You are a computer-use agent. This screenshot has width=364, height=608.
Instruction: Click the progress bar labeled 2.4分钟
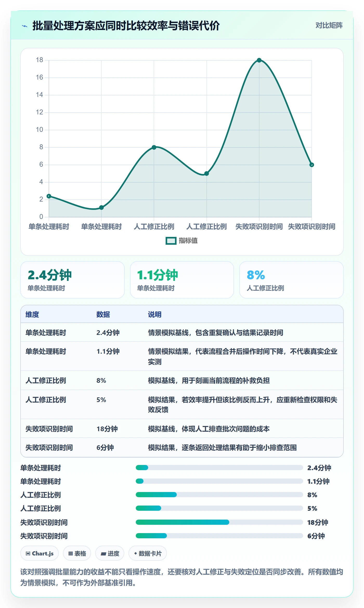(219, 468)
